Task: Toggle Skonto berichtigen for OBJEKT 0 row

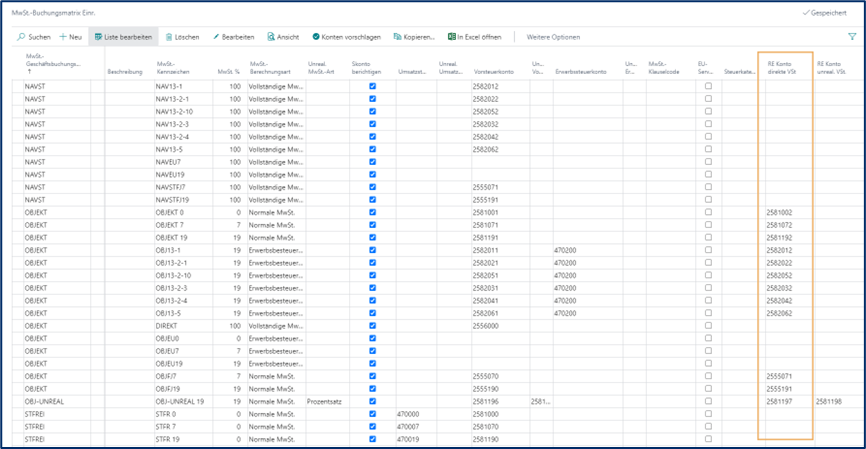Action: tap(372, 212)
